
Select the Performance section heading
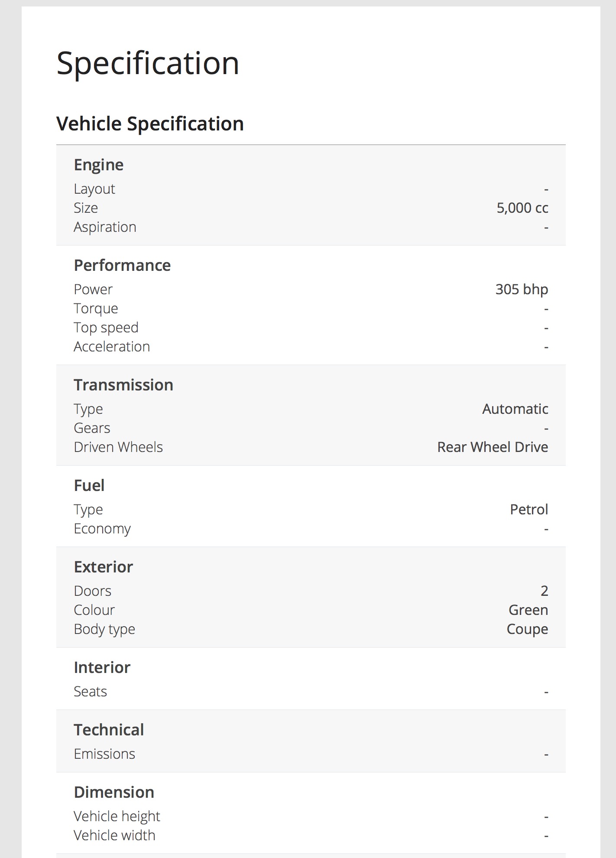pyautogui.click(x=122, y=266)
